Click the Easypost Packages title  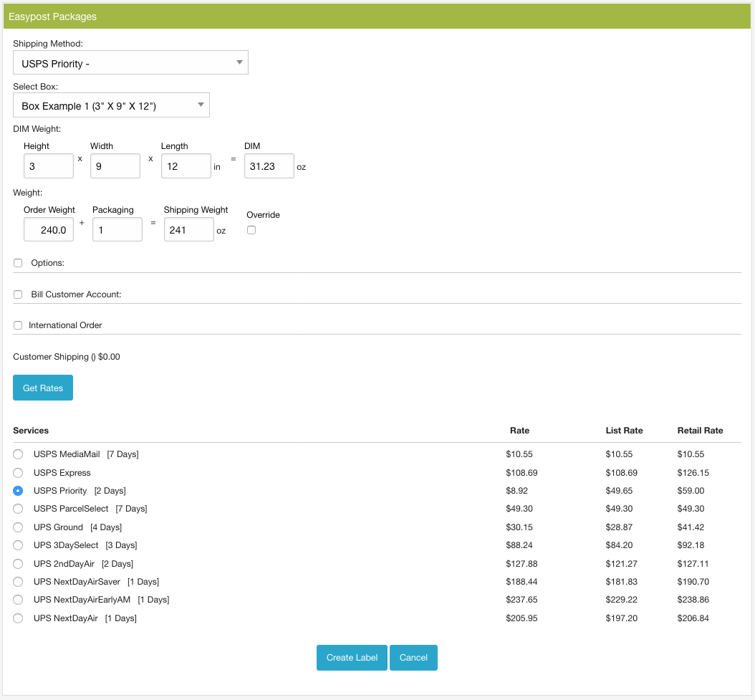[x=52, y=17]
